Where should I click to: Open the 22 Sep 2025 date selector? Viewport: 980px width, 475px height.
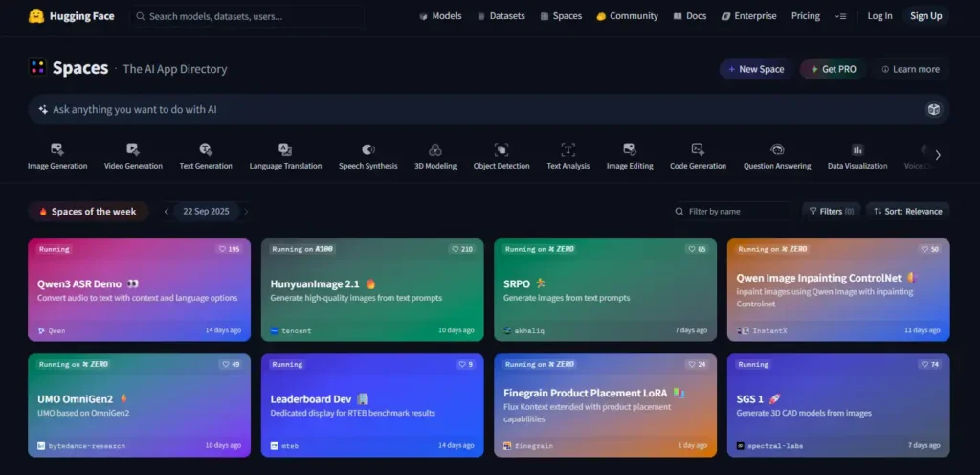[207, 212]
